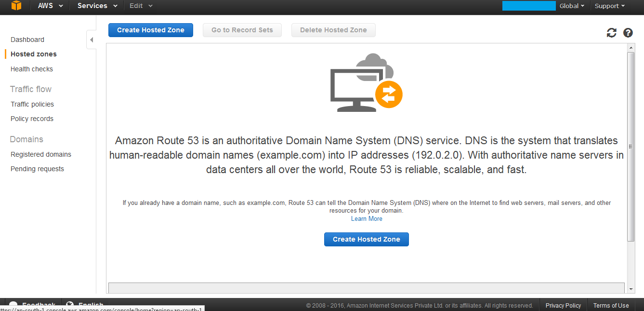Navigate to Policy records
Image resolution: width=644 pixels, height=311 pixels.
[32, 119]
